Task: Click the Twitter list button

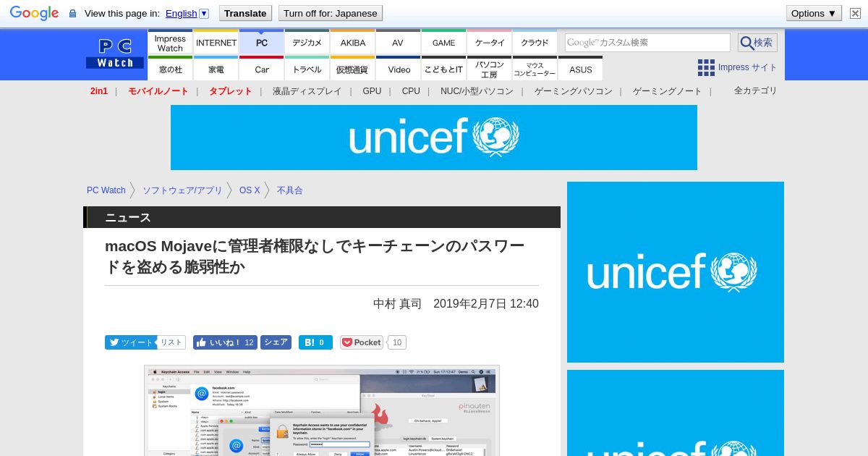Action: coord(171,342)
